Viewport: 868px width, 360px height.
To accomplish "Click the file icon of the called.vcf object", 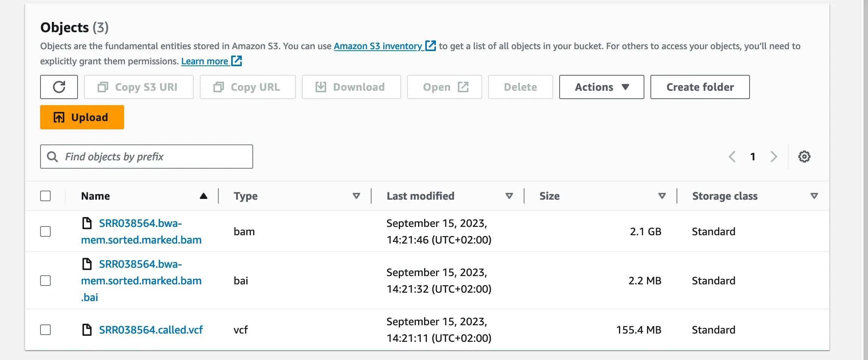I will [87, 330].
